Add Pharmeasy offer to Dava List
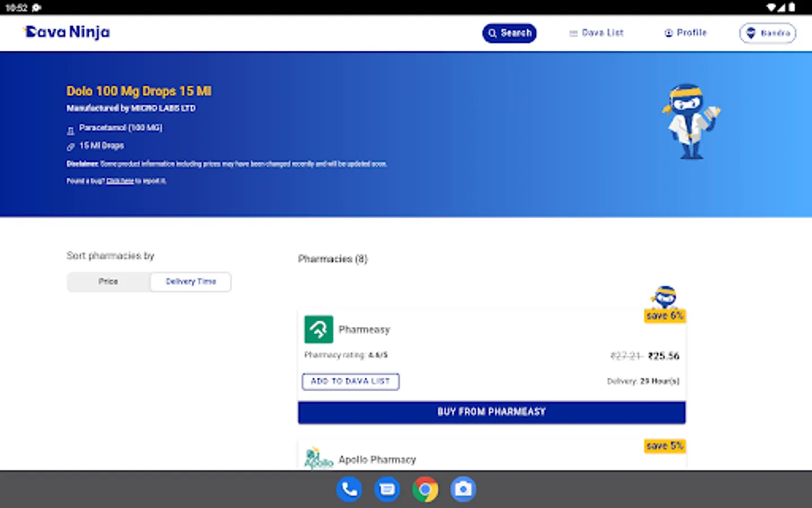Image resolution: width=812 pixels, height=508 pixels. pos(351,382)
